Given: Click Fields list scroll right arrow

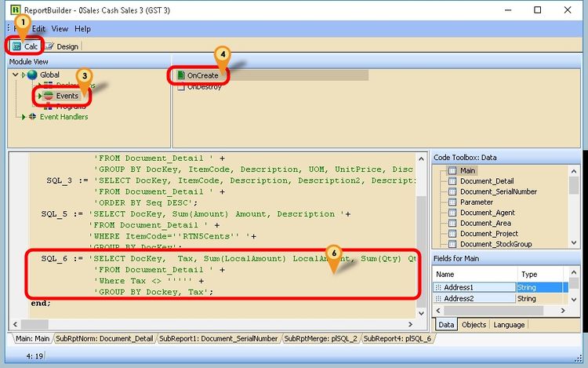Looking at the screenshot, I should click(562, 311).
